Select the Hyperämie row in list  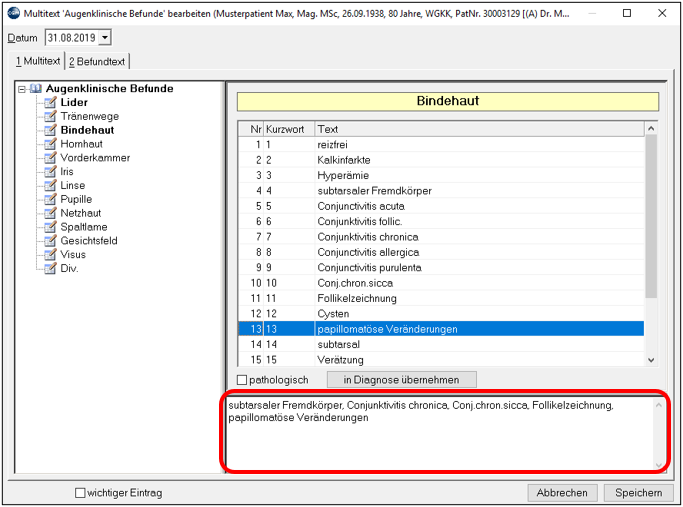(x=441, y=175)
